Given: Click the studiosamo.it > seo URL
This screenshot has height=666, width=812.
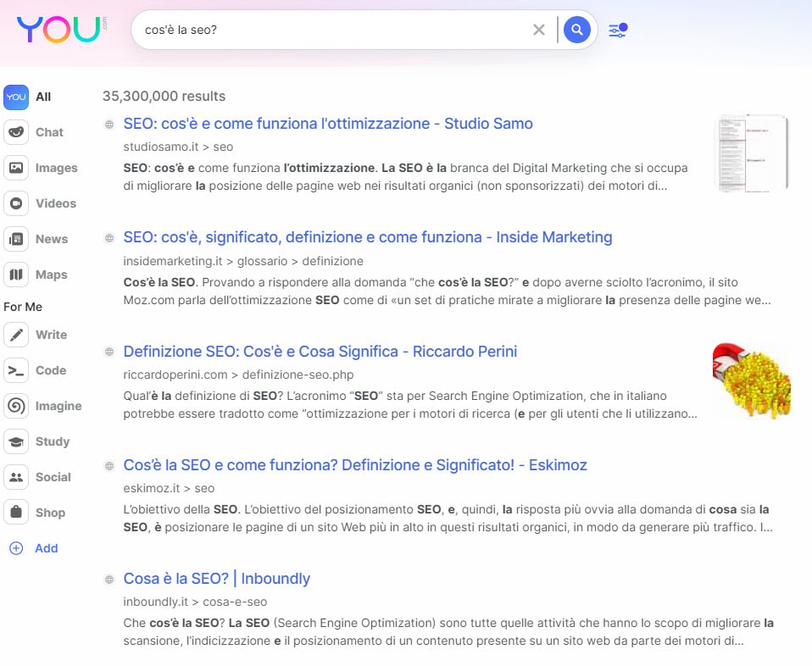Looking at the screenshot, I should pos(178,147).
